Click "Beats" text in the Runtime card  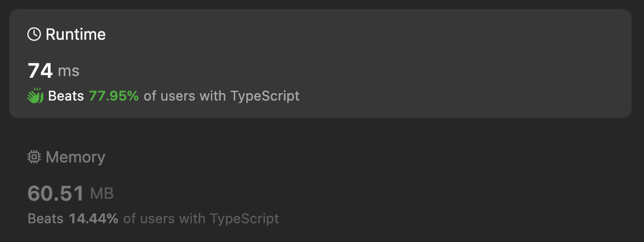[66, 96]
